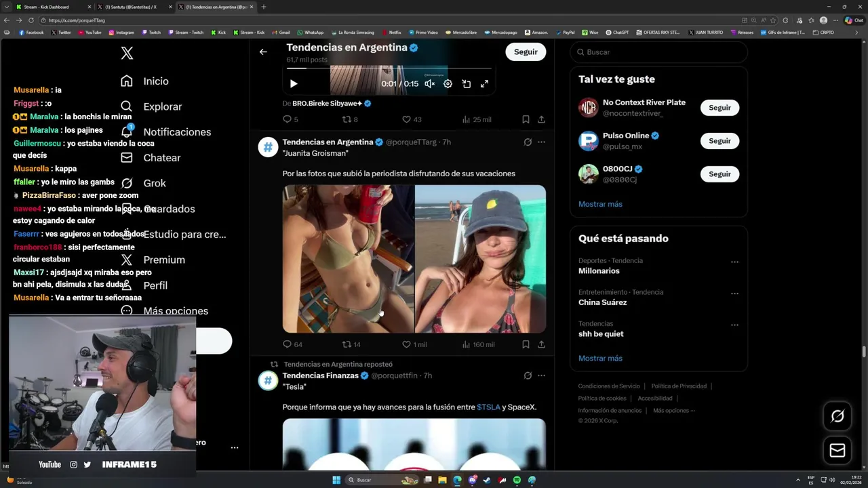Viewport: 868px width, 488px height.
Task: Go back with the arrow beside Tendencias en Argentina
Action: click(263, 52)
